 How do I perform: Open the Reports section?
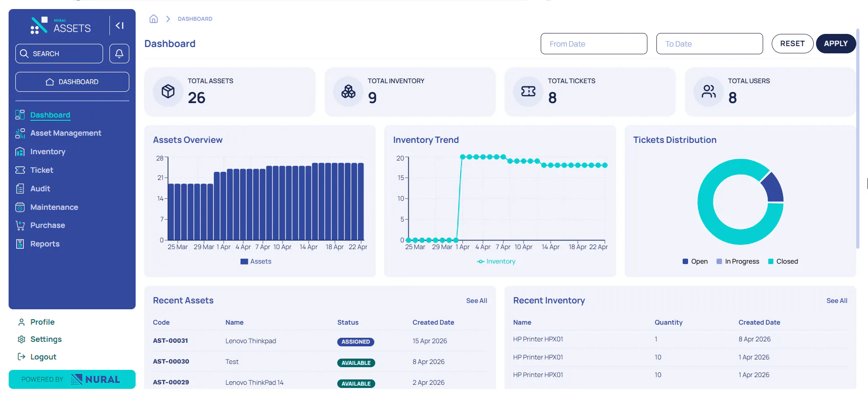coord(45,244)
